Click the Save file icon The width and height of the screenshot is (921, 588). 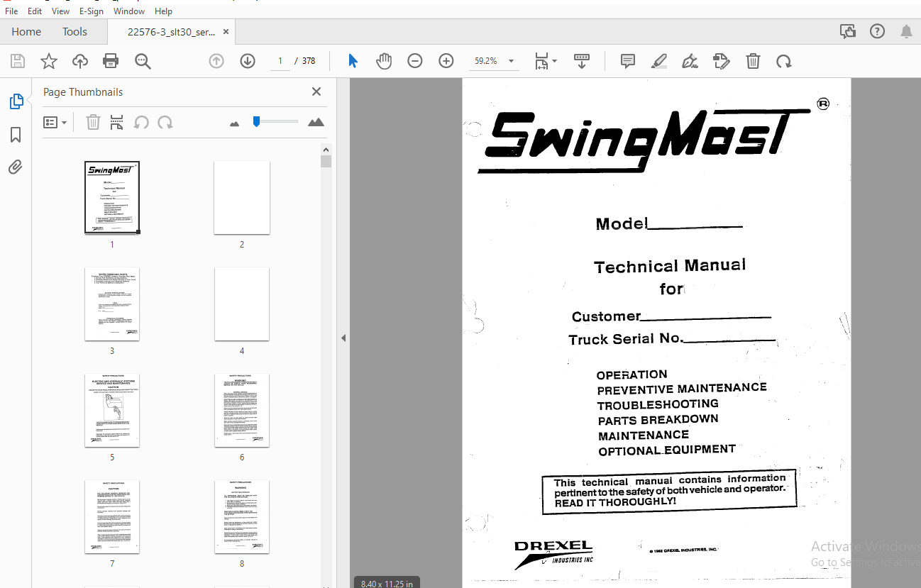coord(18,61)
